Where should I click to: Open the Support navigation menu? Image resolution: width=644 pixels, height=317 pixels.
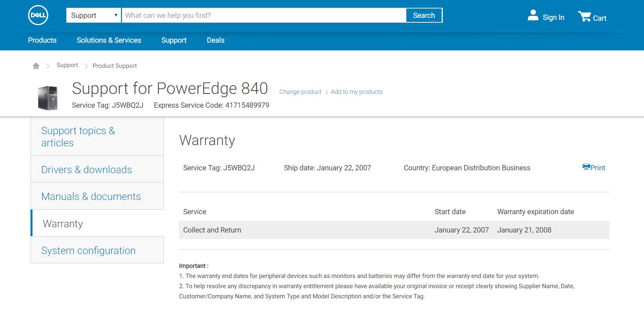click(174, 40)
